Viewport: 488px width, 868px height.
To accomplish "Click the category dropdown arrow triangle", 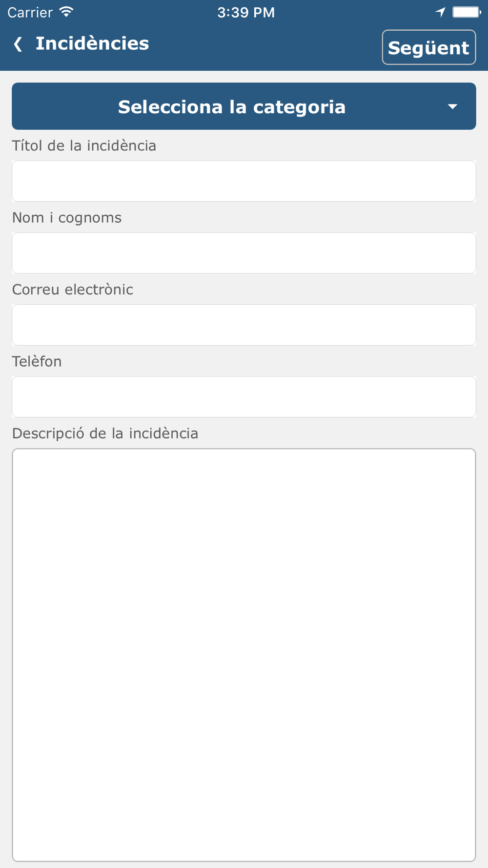I will point(452,106).
